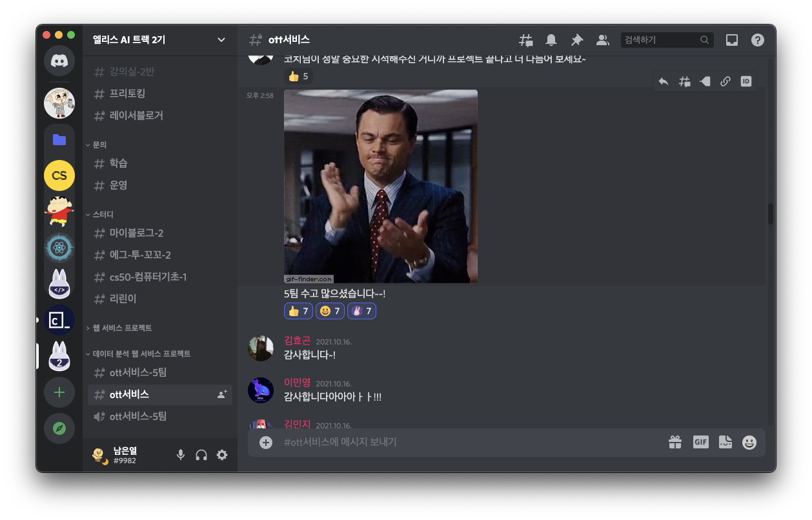Focus the #ott서비스 message input box
The width and height of the screenshot is (812, 520).
471,442
